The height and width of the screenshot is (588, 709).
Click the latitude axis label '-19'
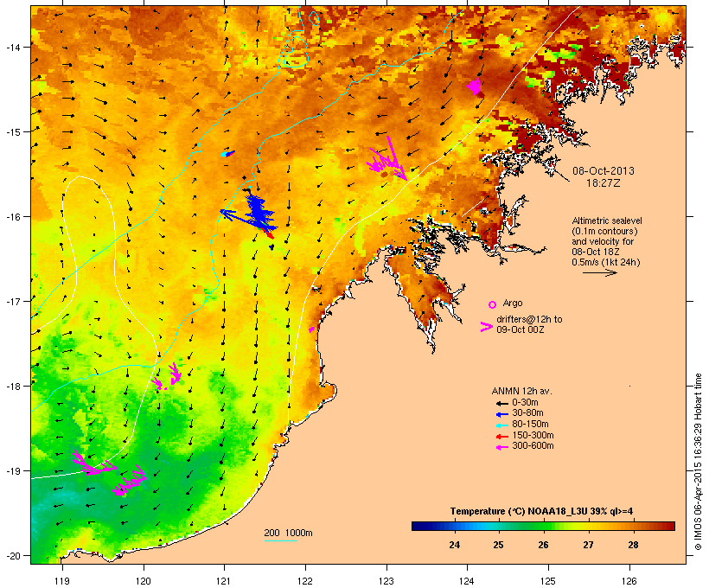pyautogui.click(x=13, y=471)
